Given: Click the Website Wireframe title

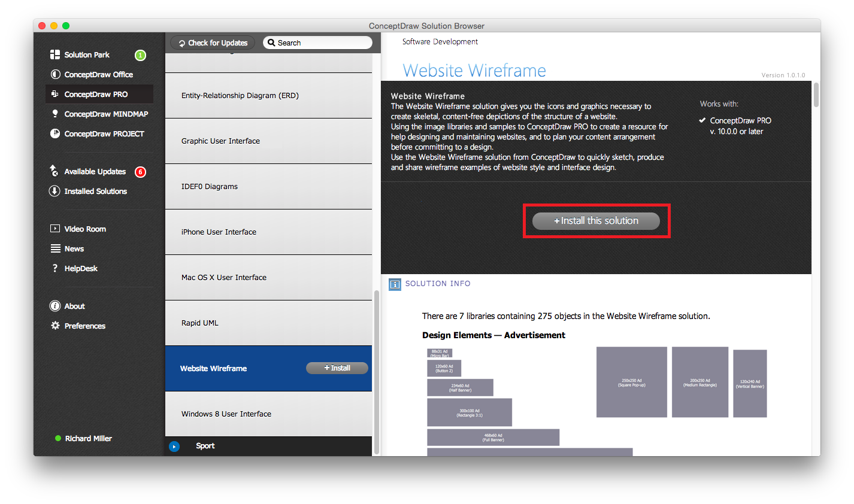Looking at the screenshot, I should click(x=474, y=71).
